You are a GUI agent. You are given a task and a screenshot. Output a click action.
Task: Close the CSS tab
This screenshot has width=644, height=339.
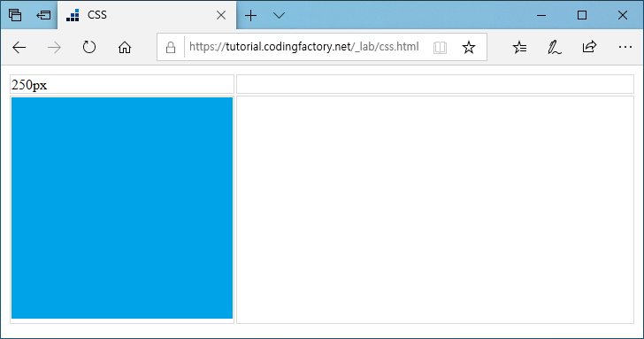click(221, 15)
